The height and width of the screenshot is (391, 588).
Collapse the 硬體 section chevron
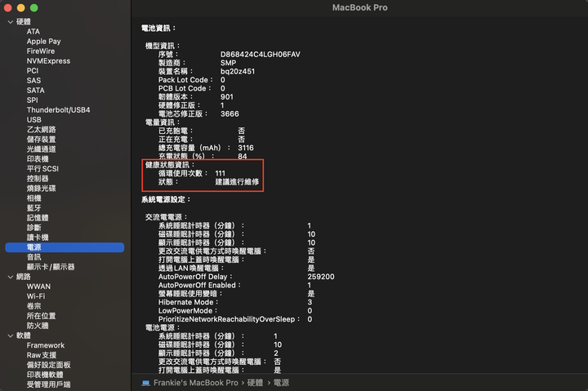(x=10, y=22)
